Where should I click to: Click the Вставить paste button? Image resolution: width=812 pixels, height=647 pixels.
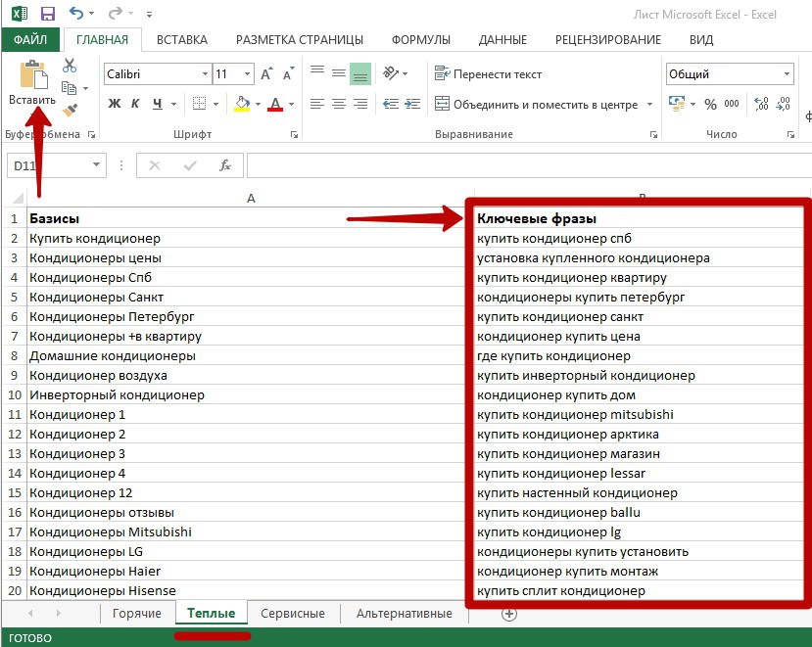click(x=32, y=83)
